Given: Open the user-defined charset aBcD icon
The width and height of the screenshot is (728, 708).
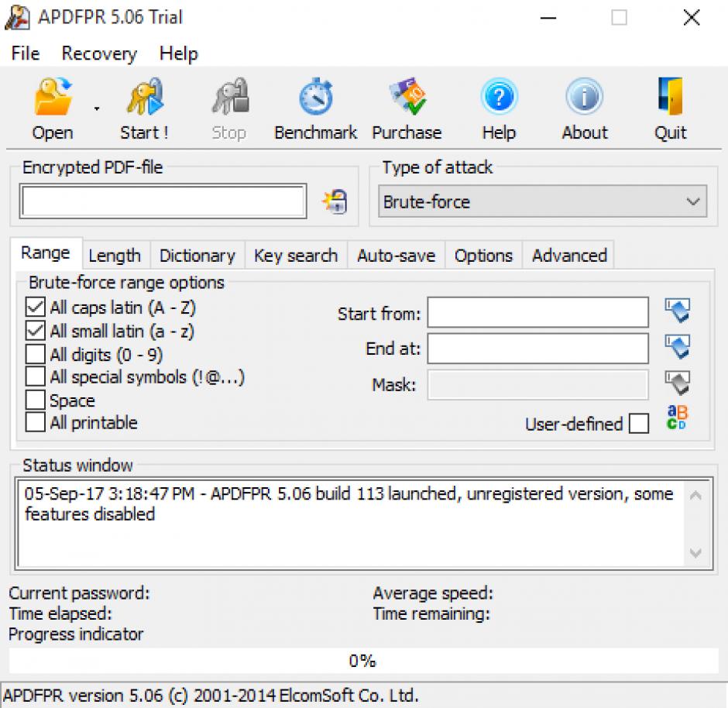Looking at the screenshot, I should [678, 418].
